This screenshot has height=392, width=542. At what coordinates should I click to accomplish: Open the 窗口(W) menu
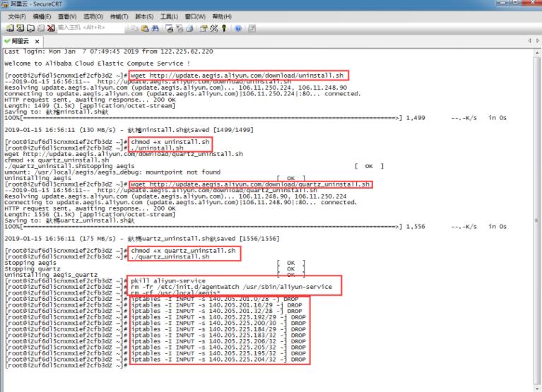pyautogui.click(x=195, y=16)
